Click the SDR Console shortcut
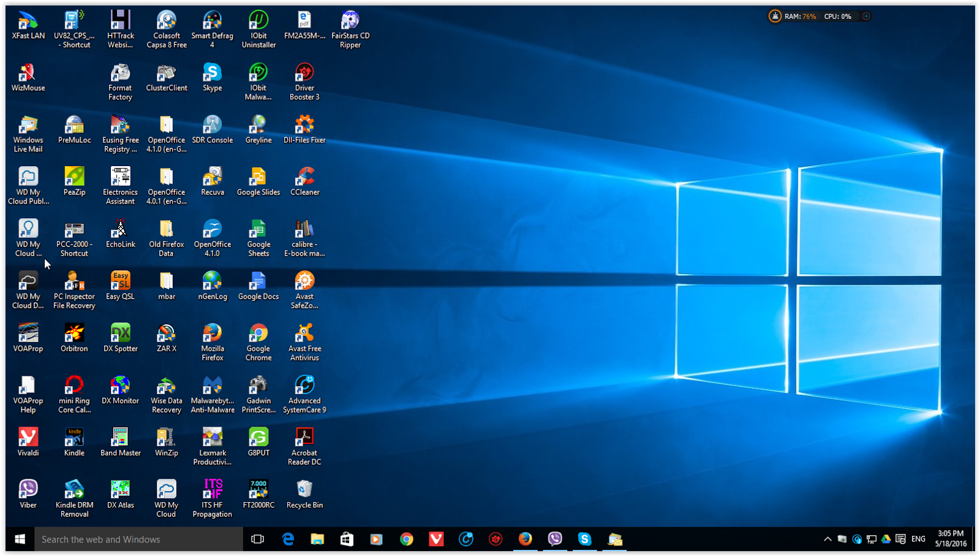The height and width of the screenshot is (556, 980). 212,130
